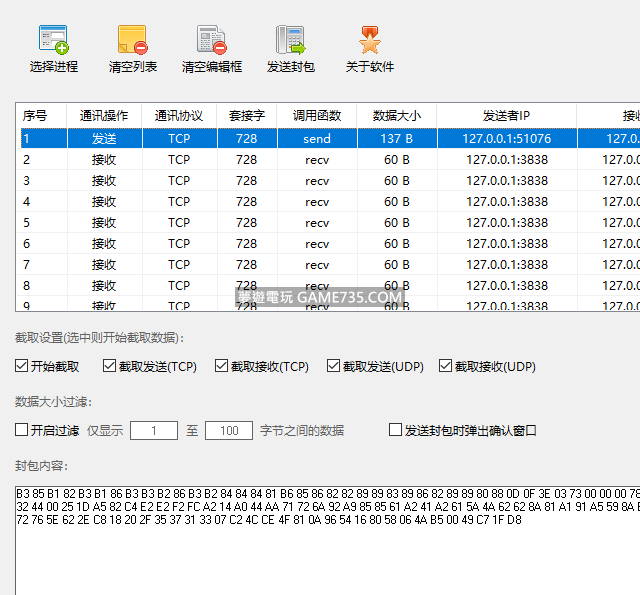The image size is (640, 595).
Task: Uncheck 截取接收(TCP) option
Action: coord(221,367)
